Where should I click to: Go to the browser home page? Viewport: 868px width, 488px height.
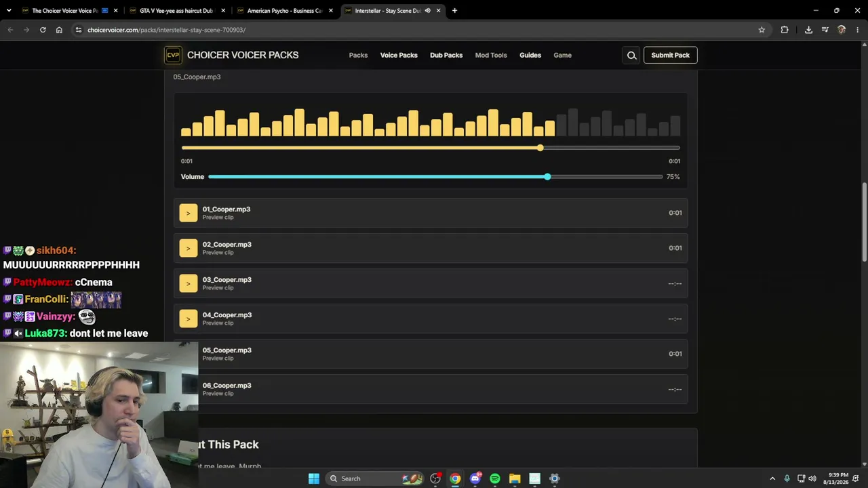pos(59,30)
